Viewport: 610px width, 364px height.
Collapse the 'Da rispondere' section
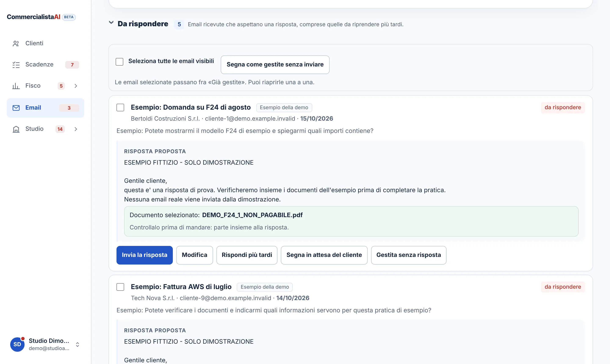click(111, 23)
